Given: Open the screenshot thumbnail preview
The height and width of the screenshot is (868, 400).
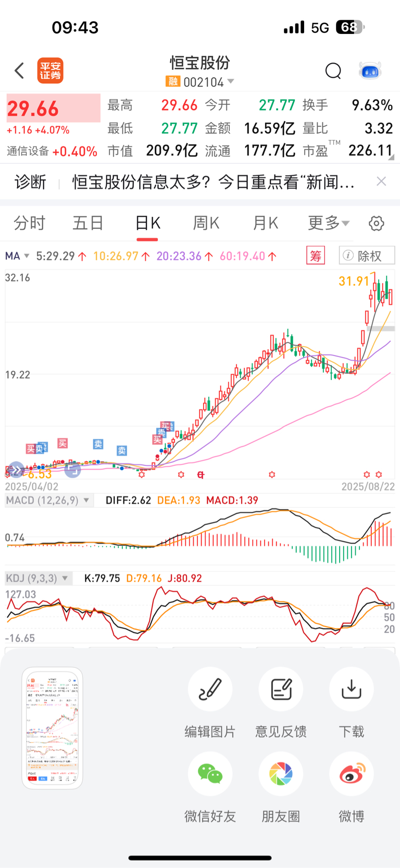Looking at the screenshot, I should (52, 728).
